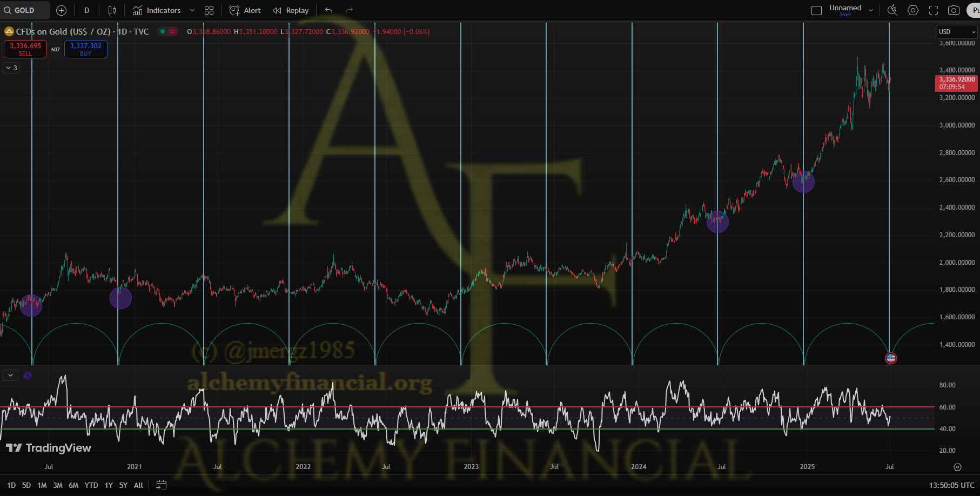This screenshot has height=496, width=980.
Task: Open the go-to-date calendar icon
Action: (161, 485)
